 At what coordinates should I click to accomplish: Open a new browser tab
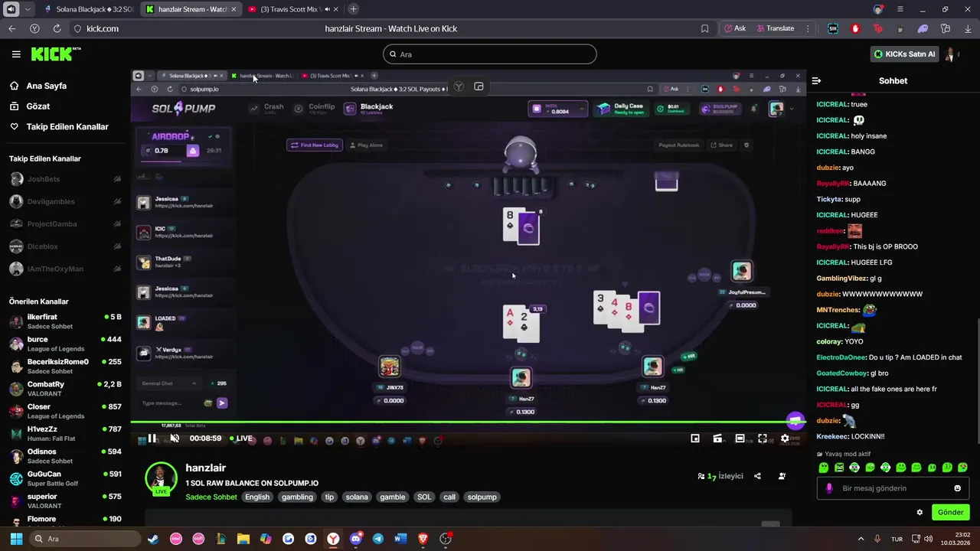pos(353,9)
